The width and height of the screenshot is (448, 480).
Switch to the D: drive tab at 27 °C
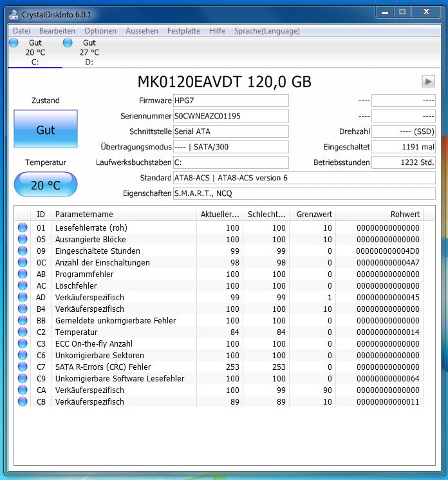coord(89,52)
